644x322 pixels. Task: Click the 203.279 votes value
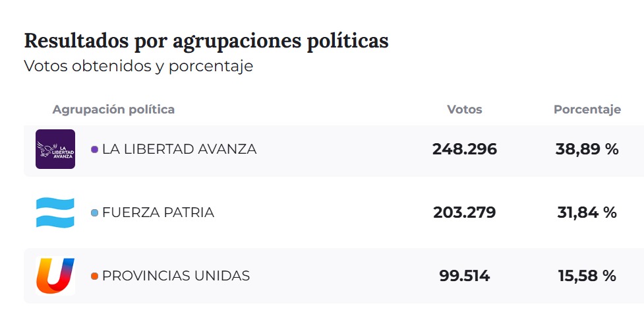pos(465,212)
